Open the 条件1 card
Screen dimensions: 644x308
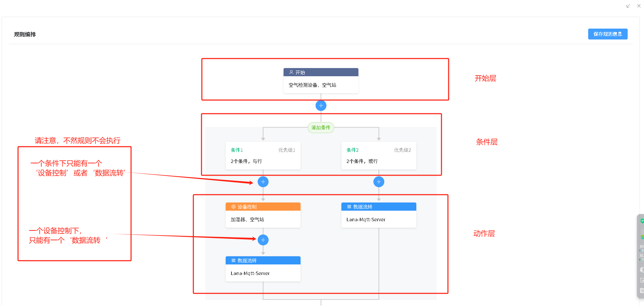[263, 156]
